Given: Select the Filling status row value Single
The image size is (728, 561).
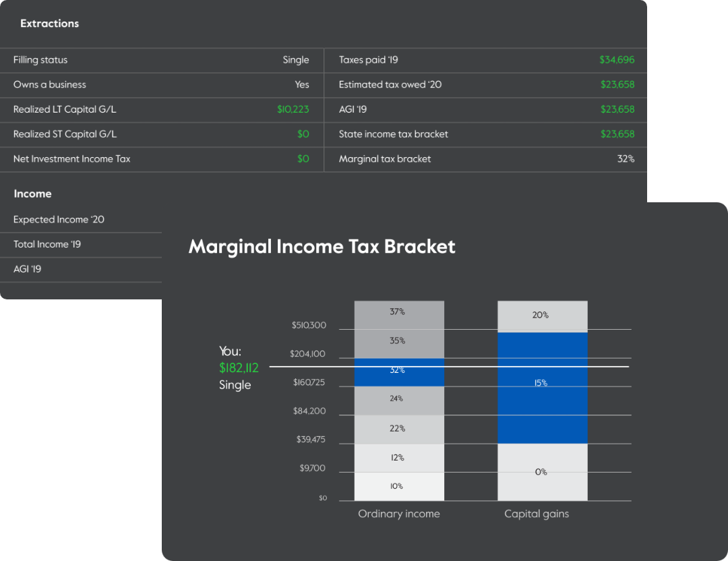Looking at the screenshot, I should tap(295, 60).
